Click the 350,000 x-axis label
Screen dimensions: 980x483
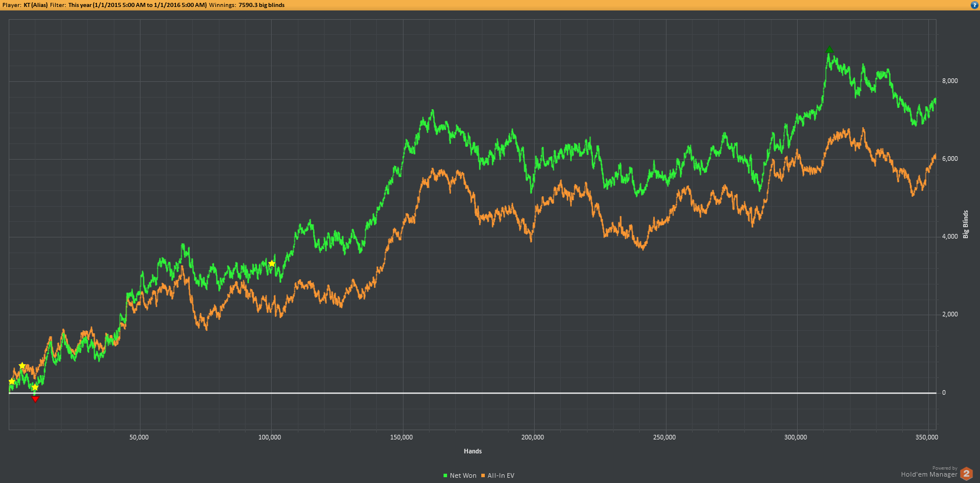click(x=927, y=437)
